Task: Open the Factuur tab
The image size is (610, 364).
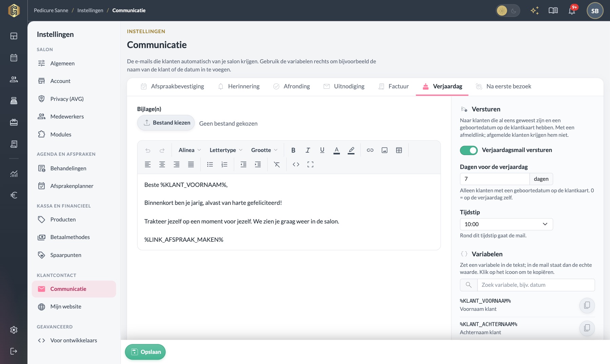Action: (x=393, y=86)
